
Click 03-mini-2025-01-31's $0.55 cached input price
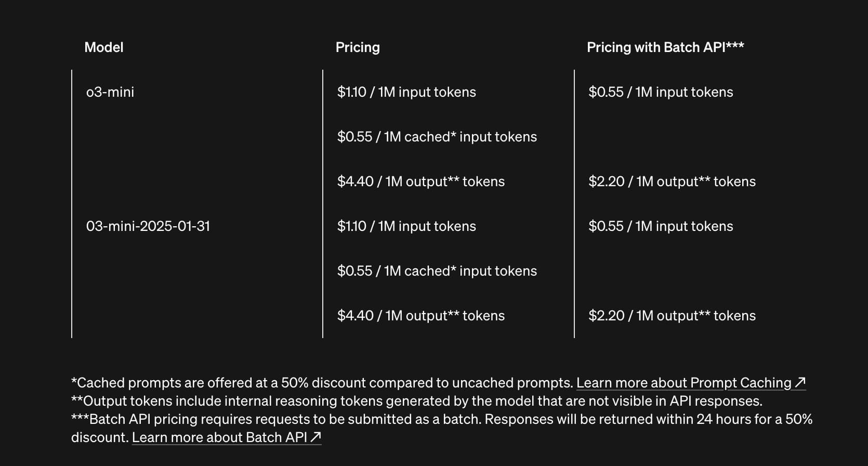(437, 271)
